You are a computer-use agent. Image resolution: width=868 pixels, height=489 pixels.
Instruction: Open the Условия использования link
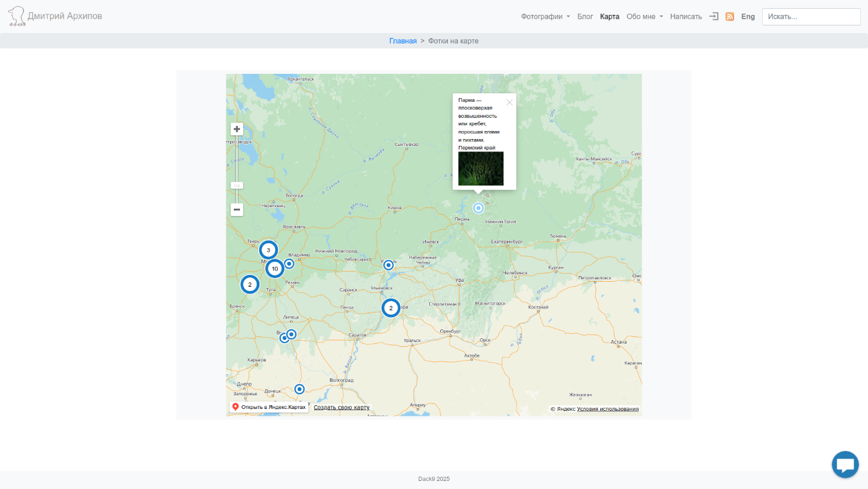[x=608, y=409]
